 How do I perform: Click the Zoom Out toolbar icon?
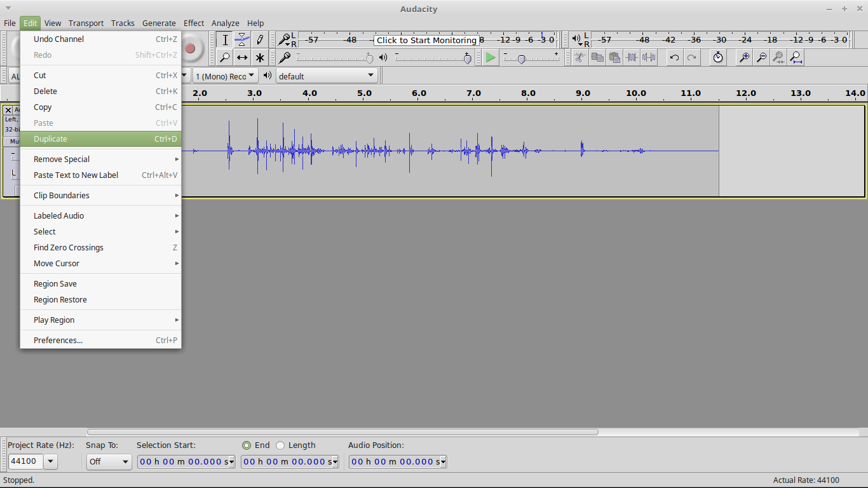coord(761,58)
